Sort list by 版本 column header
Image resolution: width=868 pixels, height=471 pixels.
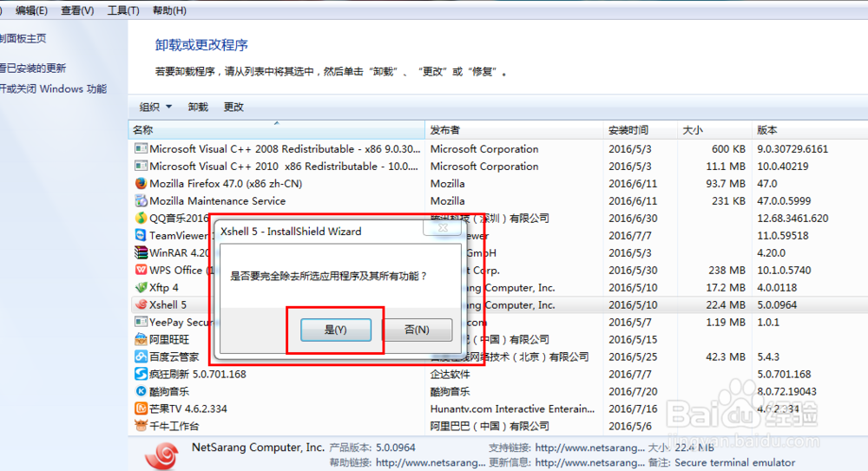[x=810, y=130]
